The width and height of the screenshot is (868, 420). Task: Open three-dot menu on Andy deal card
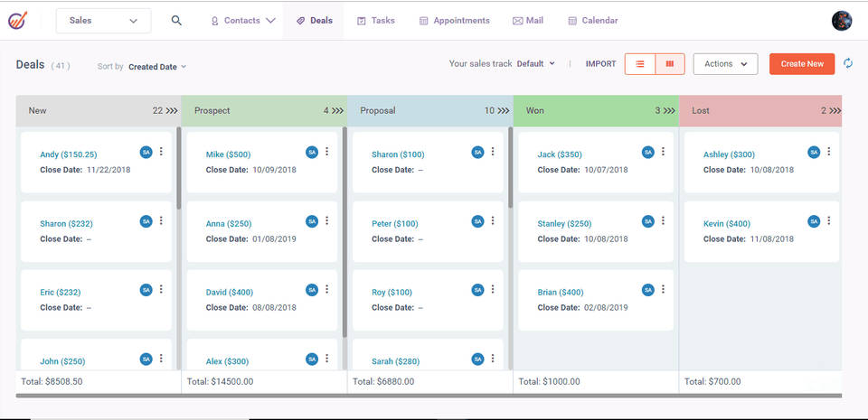(161, 152)
